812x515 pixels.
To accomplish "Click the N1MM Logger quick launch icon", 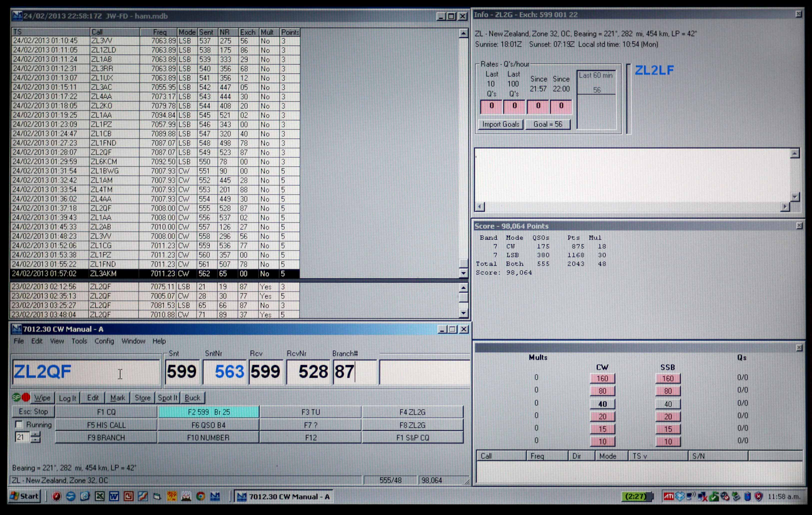I will pos(215,496).
